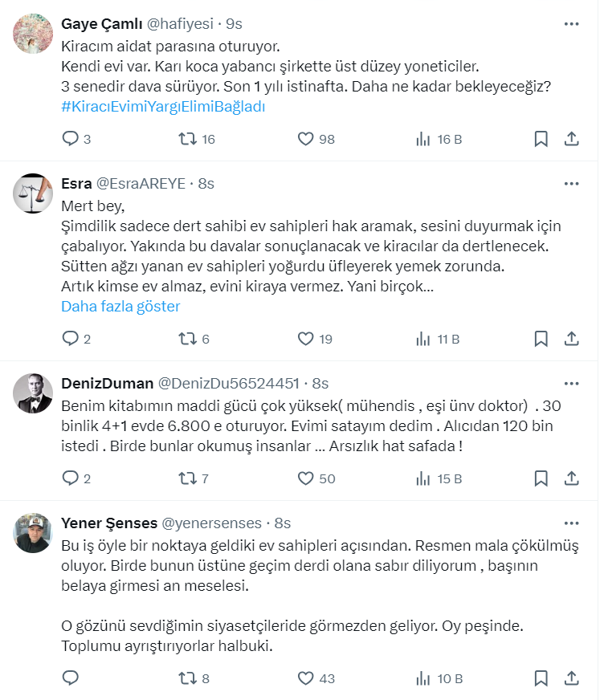The height and width of the screenshot is (700, 604).
Task: Open DenizDuman's profile via username
Action: 108,384
